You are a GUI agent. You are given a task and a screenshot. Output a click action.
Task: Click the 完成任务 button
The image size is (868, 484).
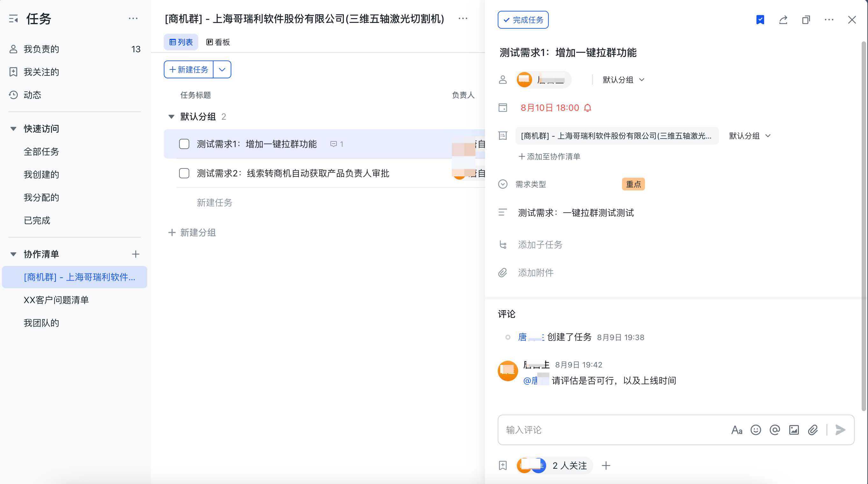[523, 20]
